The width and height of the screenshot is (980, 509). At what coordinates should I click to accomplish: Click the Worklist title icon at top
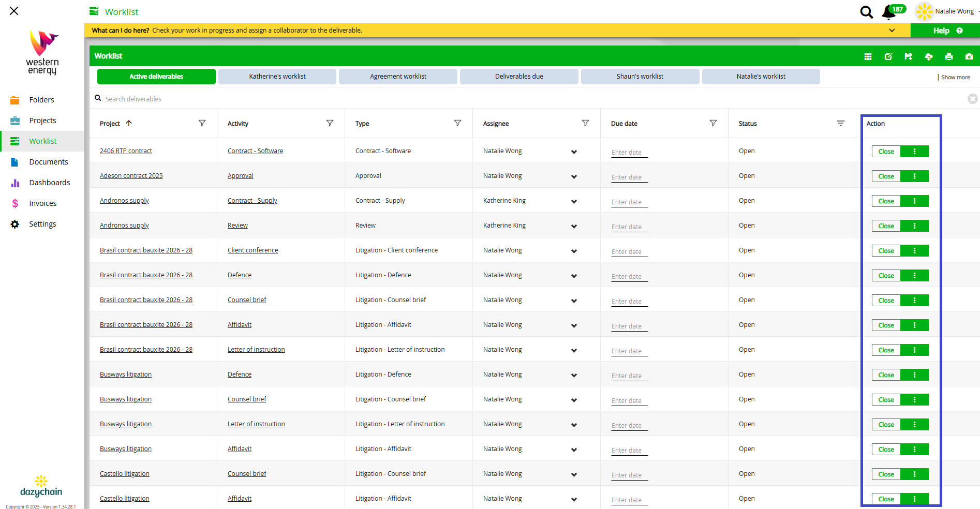click(94, 11)
